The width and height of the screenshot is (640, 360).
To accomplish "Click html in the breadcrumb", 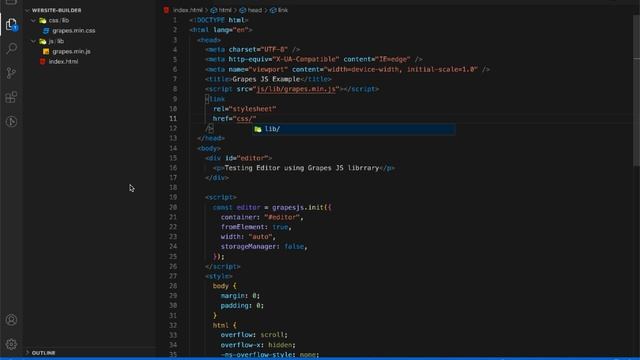I will (x=225, y=10).
